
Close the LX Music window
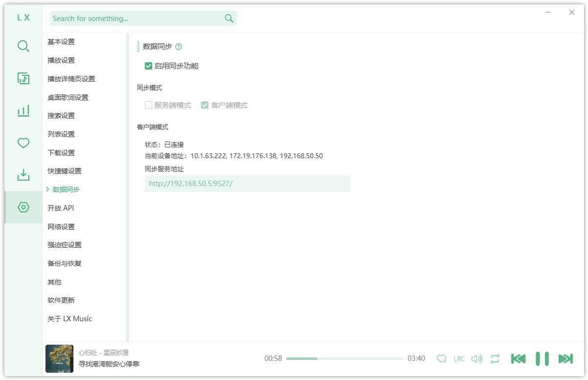[572, 13]
